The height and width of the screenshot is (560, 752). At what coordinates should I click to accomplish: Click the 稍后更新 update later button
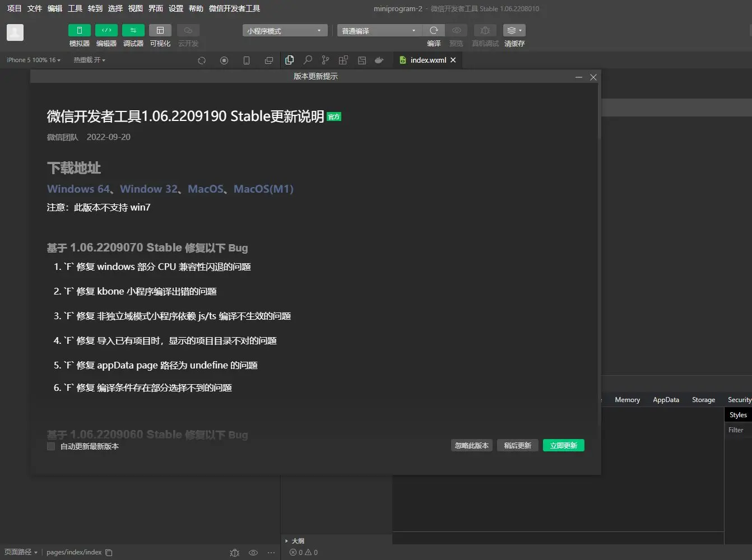[x=518, y=445]
